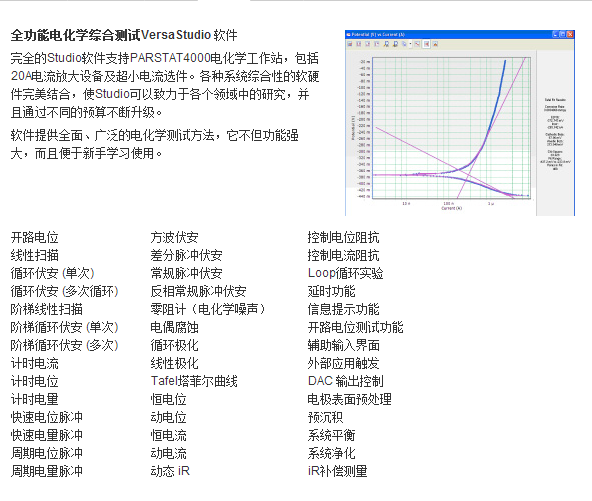Select the DAC 输出控制 entry
The image size is (592, 501).
tap(345, 381)
